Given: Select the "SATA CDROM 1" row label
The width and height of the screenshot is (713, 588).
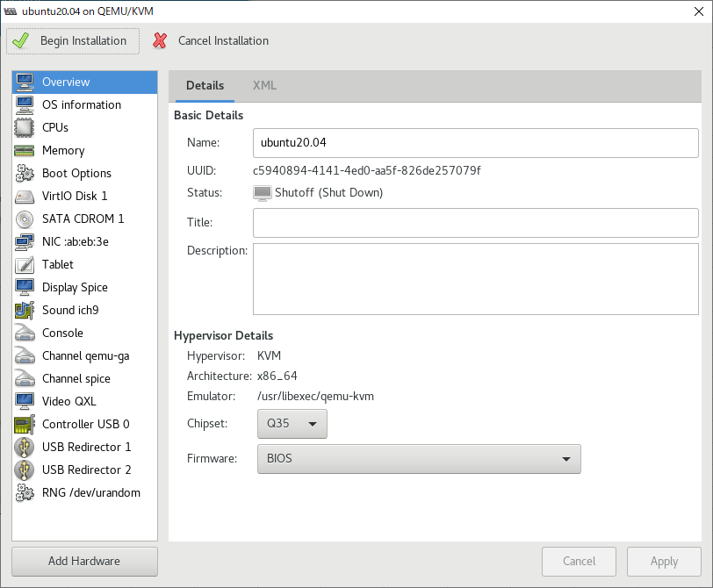Looking at the screenshot, I should (x=83, y=219).
